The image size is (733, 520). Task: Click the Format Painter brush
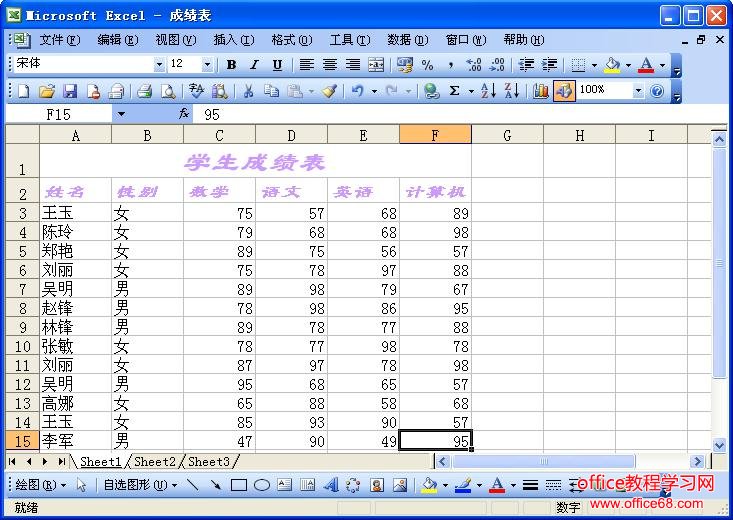[x=330, y=91]
